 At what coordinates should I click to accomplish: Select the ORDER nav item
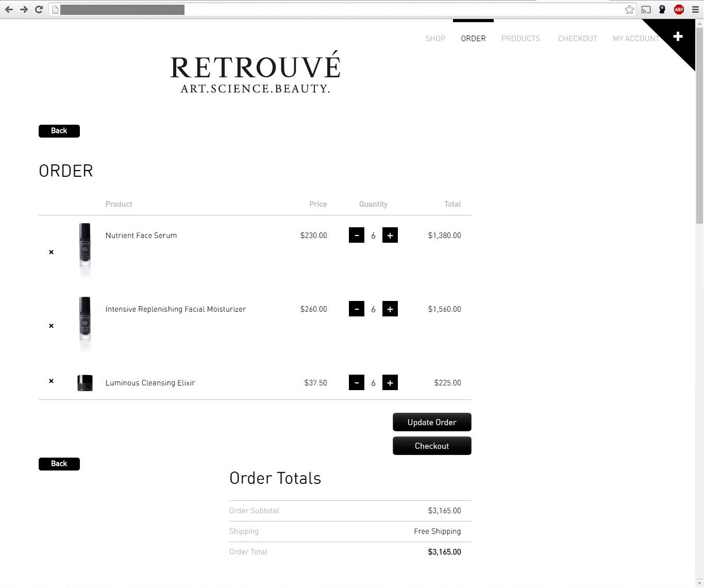473,39
